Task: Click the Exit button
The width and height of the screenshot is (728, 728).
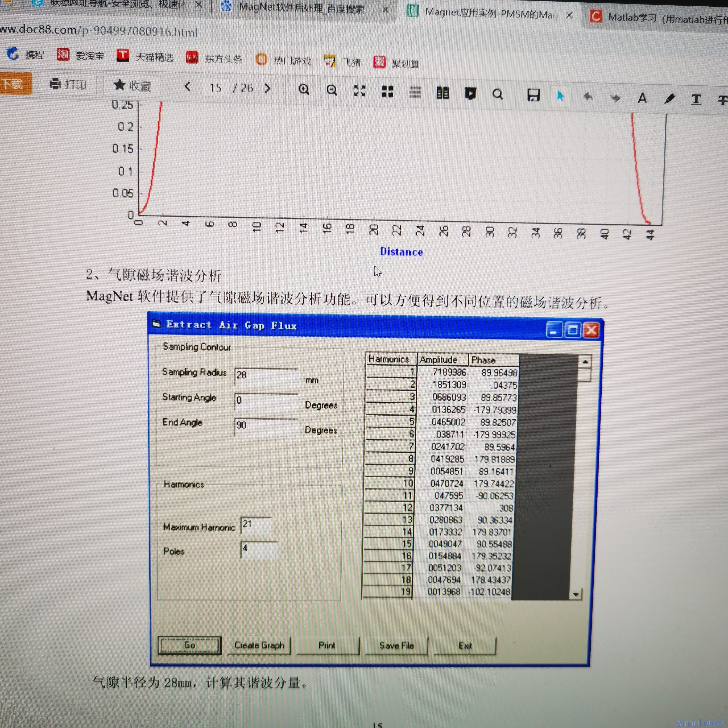Action: point(465,646)
